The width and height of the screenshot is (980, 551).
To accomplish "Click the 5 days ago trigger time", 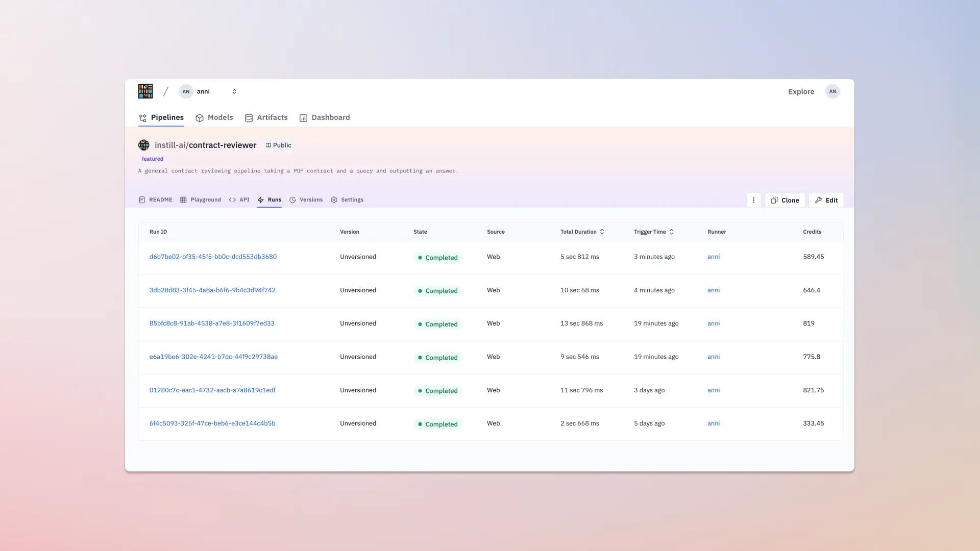I will pyautogui.click(x=649, y=423).
